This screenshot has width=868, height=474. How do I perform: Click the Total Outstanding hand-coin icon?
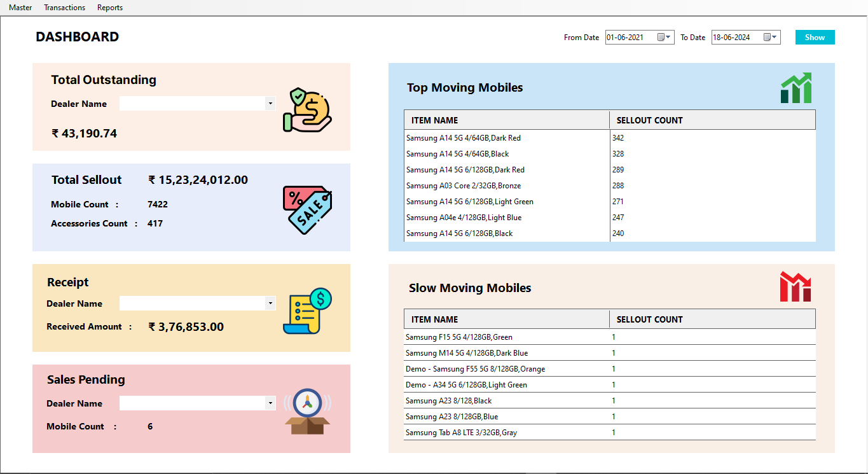[x=307, y=110]
